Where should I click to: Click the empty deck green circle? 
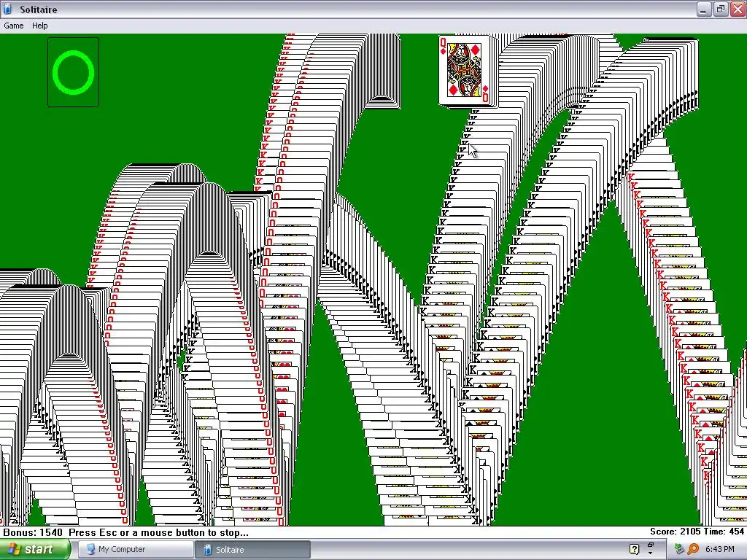click(x=73, y=72)
